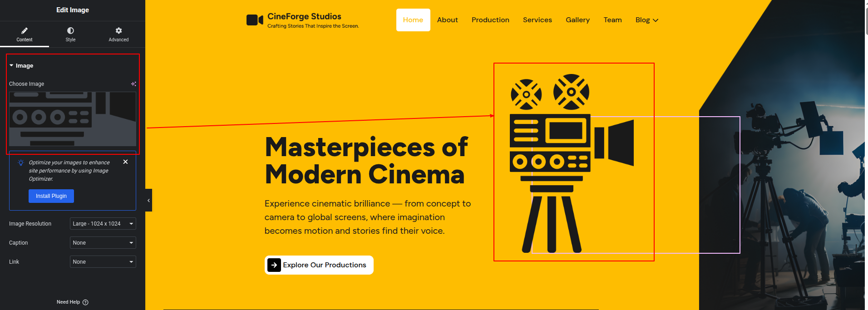Expand the Blog menu chevron
The image size is (868, 310).
coord(656,20)
